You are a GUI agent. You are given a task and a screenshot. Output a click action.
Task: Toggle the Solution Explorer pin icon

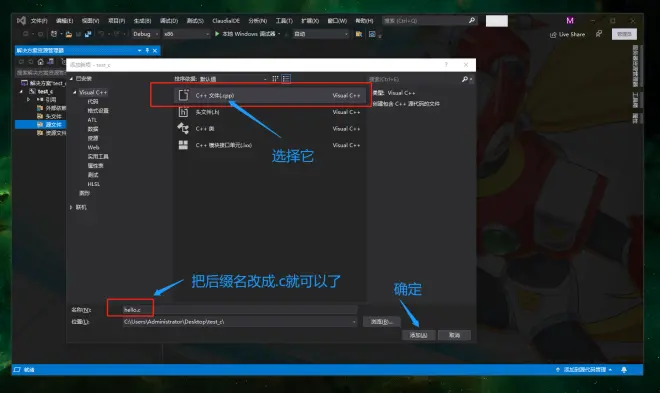[147, 50]
